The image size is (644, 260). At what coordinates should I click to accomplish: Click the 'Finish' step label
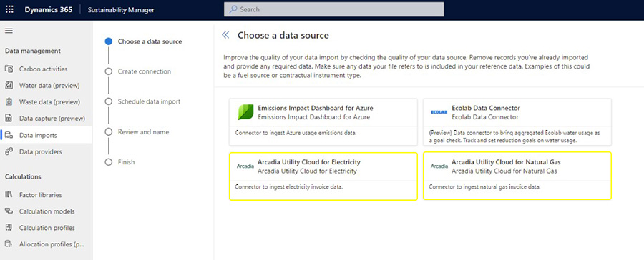(126, 162)
